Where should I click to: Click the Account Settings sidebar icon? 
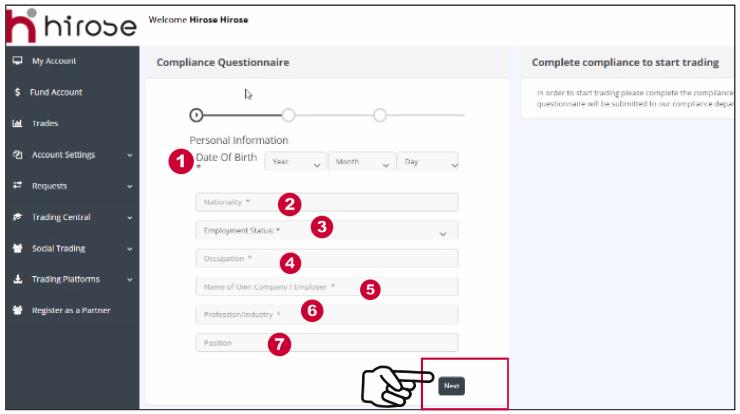click(17, 155)
